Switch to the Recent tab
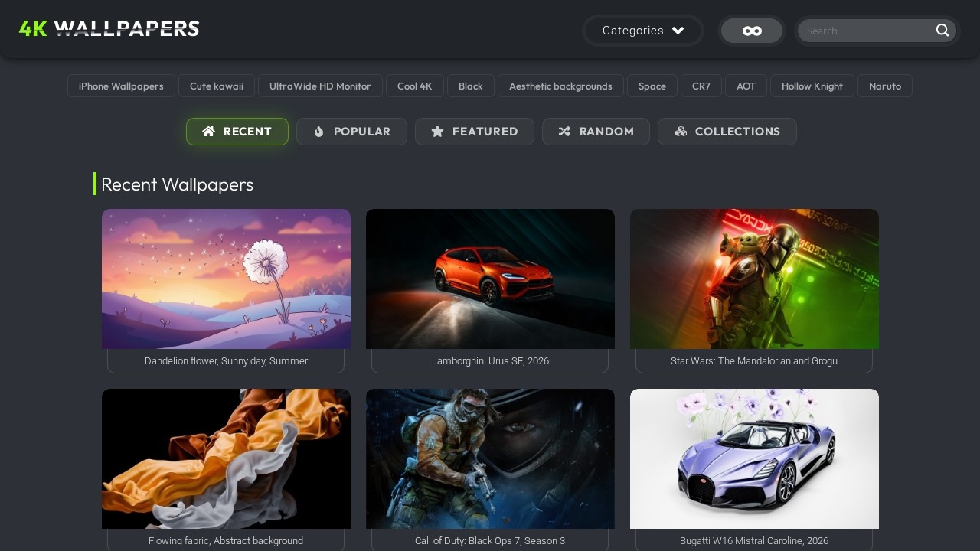The image size is (980, 551). pos(237,132)
